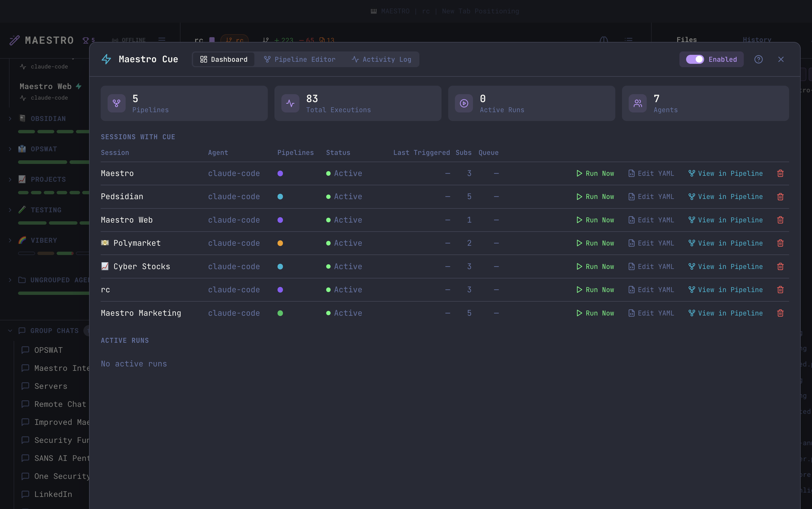Expand the PROJECTS group
812x509 pixels.
[10, 179]
